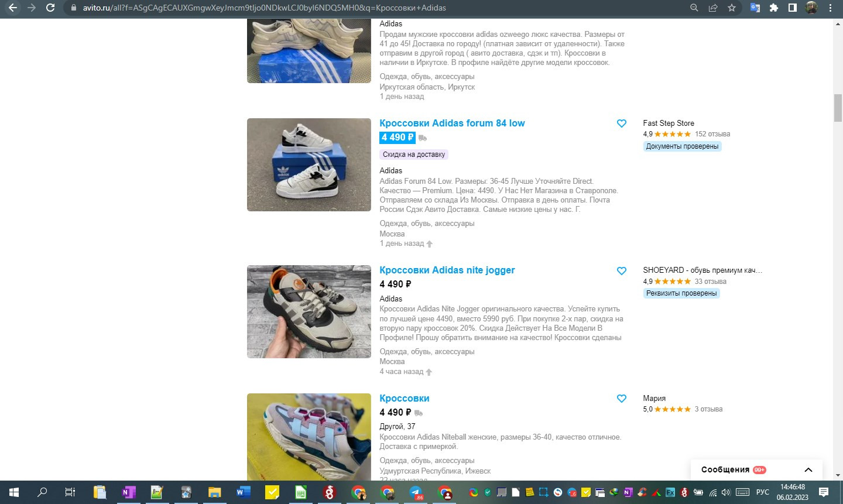Open the sound volume tray icon
The image size is (843, 504).
pyautogui.click(x=727, y=492)
